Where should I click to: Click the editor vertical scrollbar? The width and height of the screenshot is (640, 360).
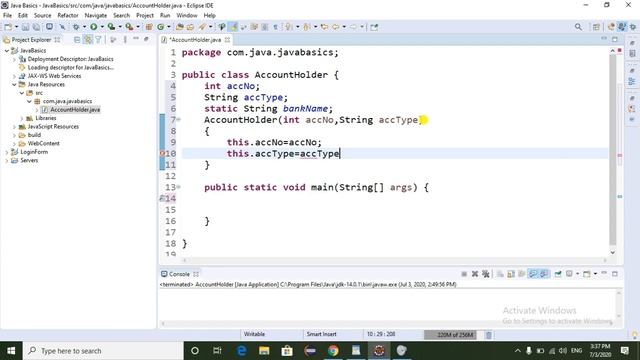[613, 151]
